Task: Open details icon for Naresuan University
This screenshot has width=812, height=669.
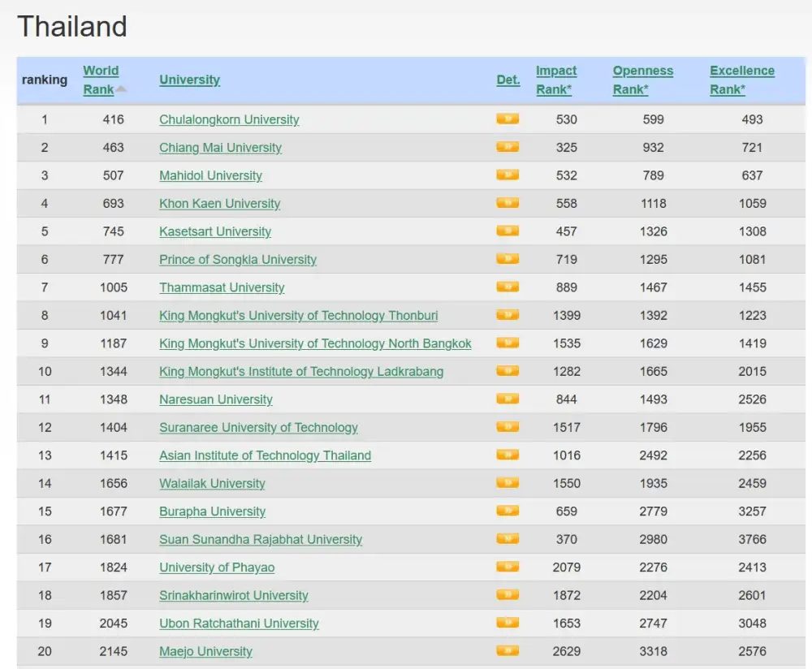Action: (x=508, y=399)
